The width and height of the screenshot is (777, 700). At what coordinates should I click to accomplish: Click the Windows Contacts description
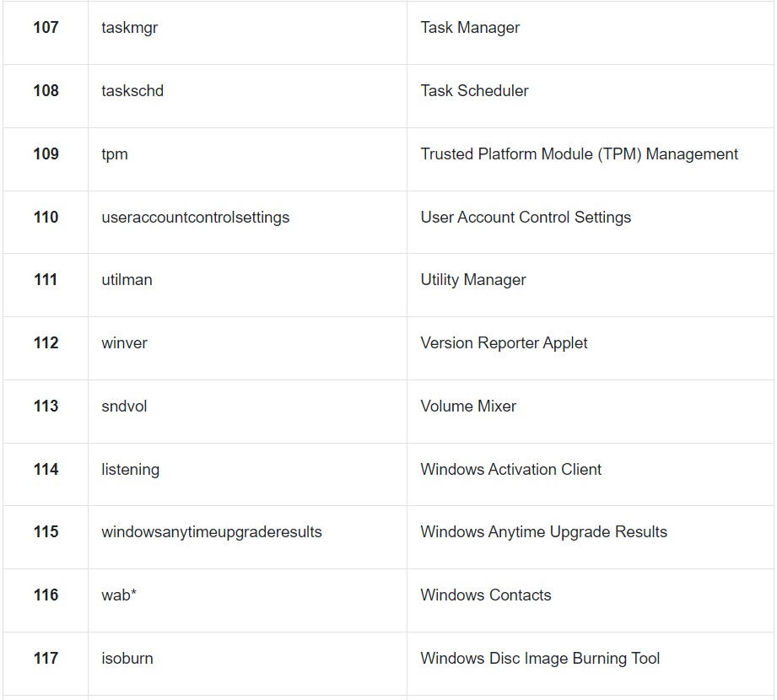[486, 595]
